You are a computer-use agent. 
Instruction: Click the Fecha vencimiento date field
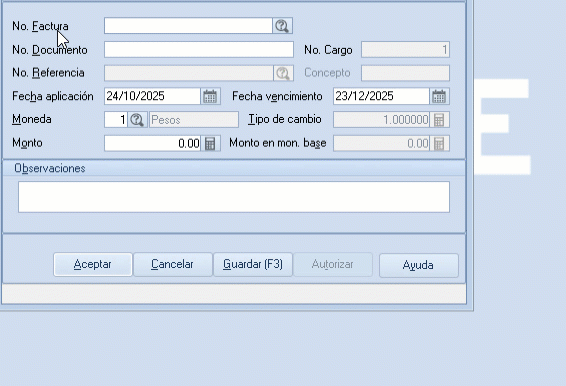381,96
